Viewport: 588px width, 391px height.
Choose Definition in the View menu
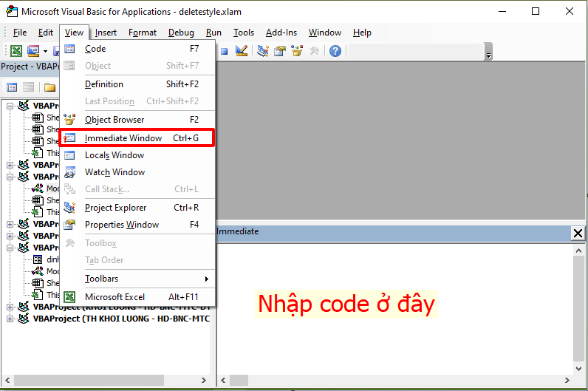click(137, 84)
